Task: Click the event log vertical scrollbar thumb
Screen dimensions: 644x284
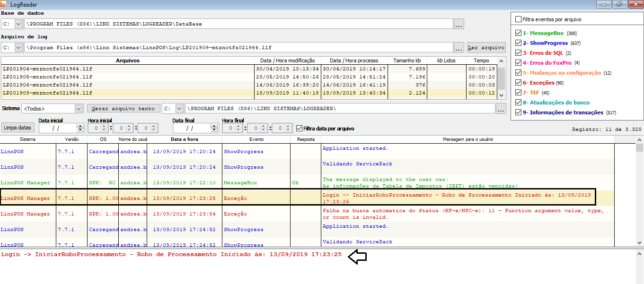Action: point(639,148)
